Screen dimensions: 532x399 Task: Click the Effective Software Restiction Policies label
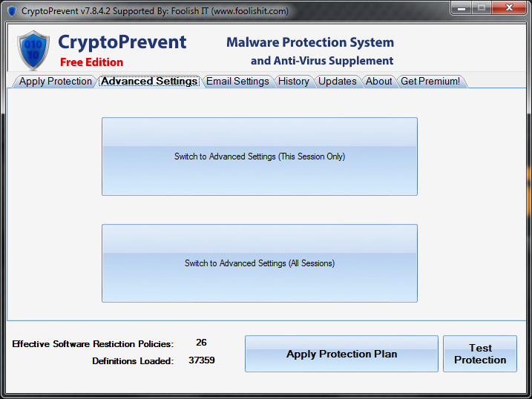(93, 343)
